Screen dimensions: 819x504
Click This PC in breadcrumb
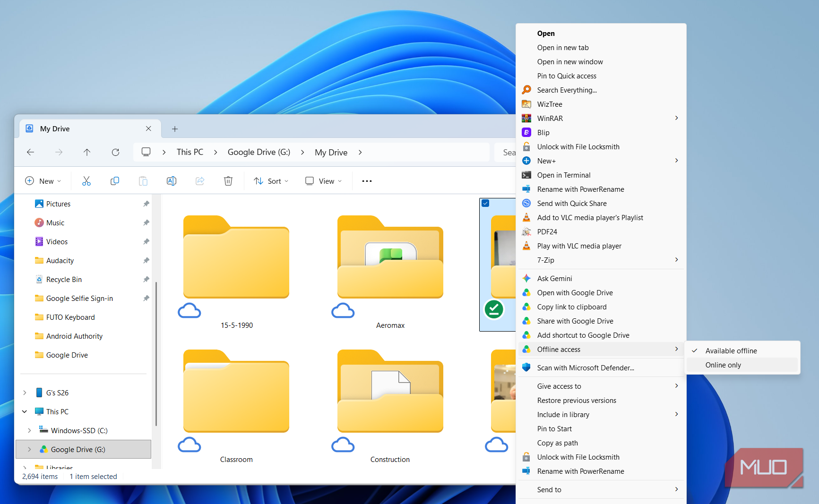tap(190, 152)
